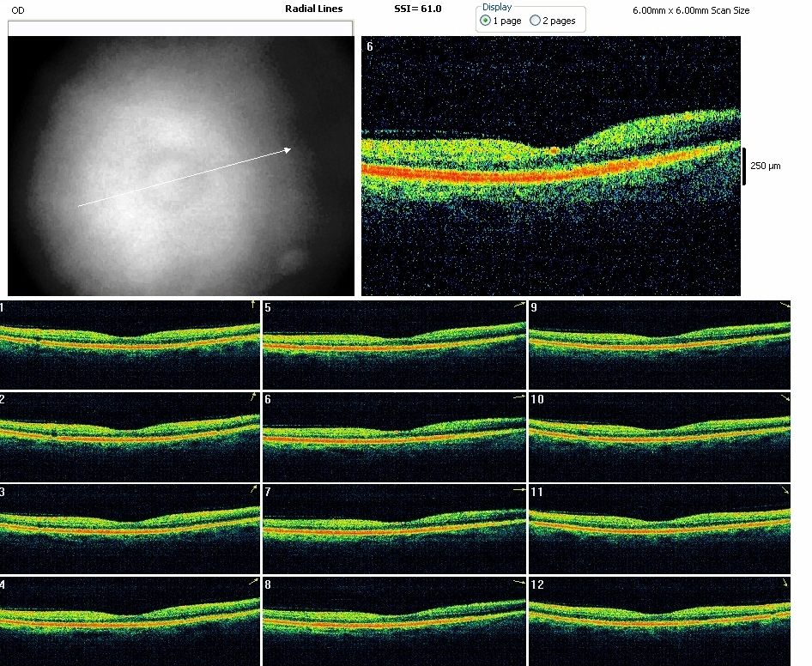Viewport: 812px width, 666px height.
Task: Show radial scan thumbnail number 12
Action: (659, 621)
